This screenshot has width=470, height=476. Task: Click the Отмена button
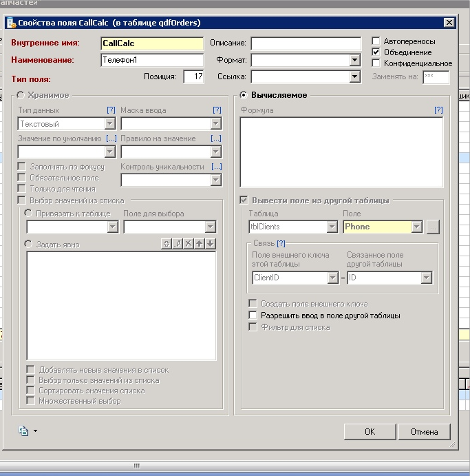tap(424, 432)
